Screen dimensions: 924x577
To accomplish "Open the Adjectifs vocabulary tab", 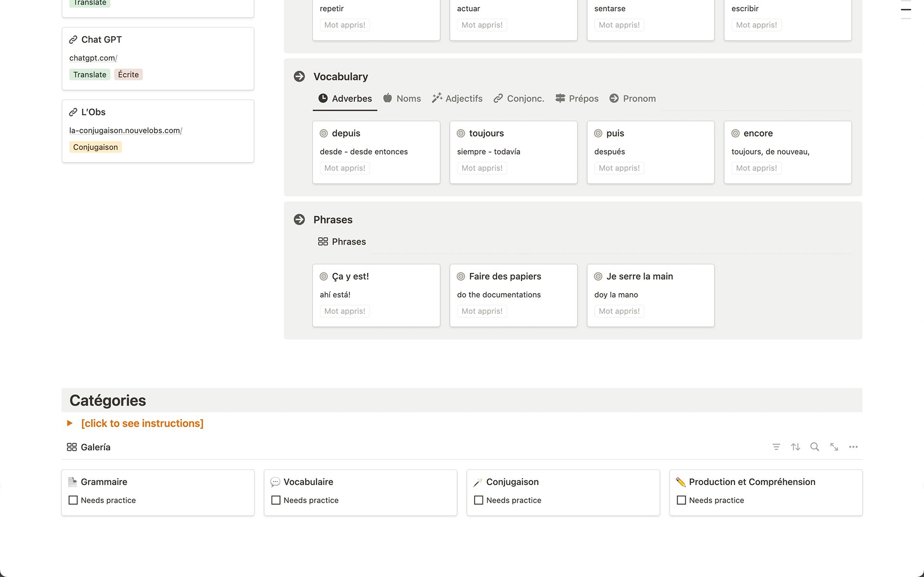I will pos(463,98).
